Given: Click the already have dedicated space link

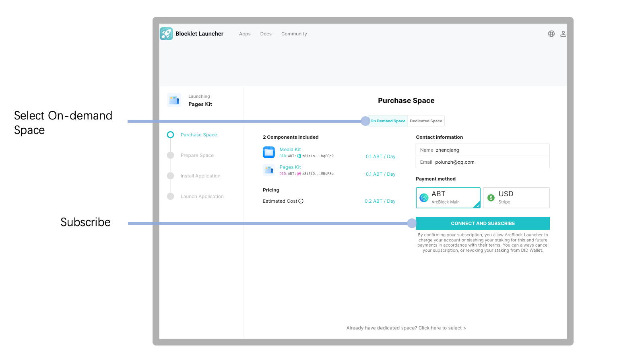Looking at the screenshot, I should [x=406, y=328].
